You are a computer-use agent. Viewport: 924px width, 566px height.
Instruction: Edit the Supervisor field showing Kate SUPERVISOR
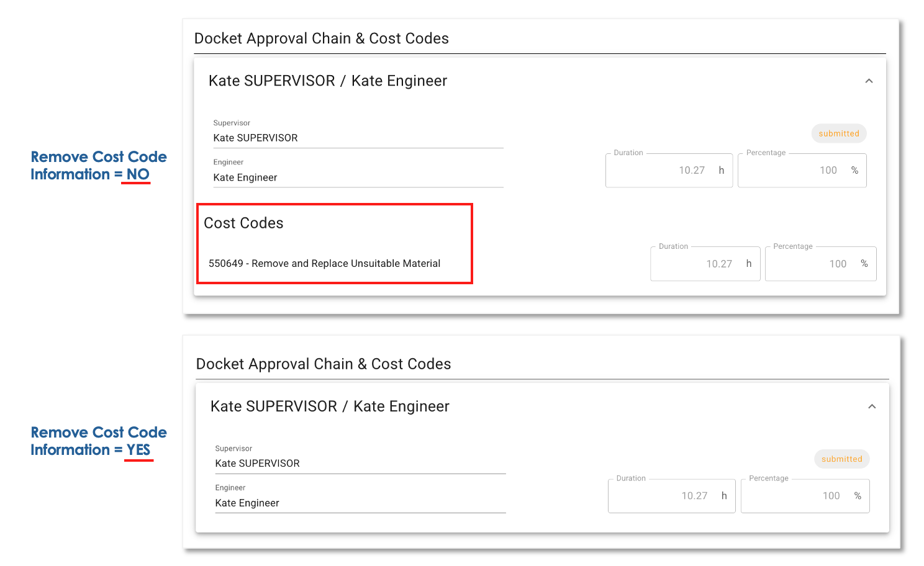click(x=256, y=137)
